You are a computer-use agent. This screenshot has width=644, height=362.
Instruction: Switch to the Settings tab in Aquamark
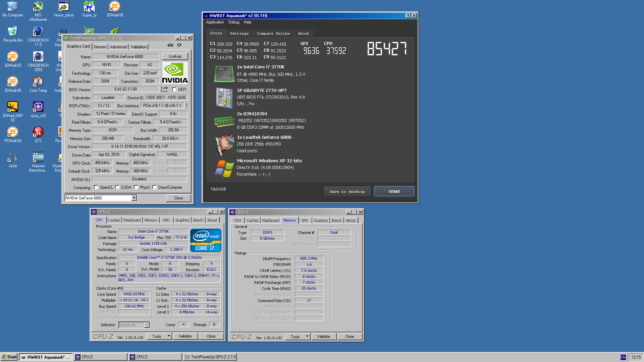click(239, 33)
